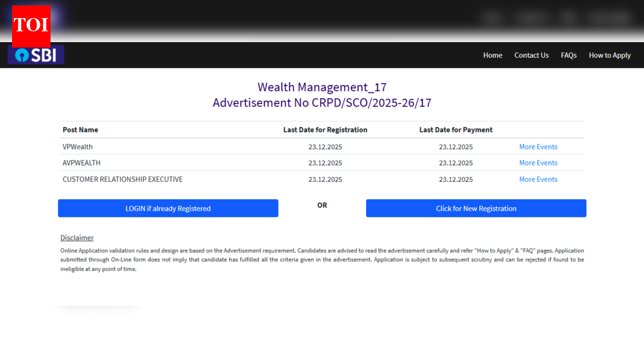Image resolution: width=644 pixels, height=348 pixels.
Task: Open More Events for CUSTOMER RELATIONSHIP EXECUTIVE
Action: pos(538,179)
